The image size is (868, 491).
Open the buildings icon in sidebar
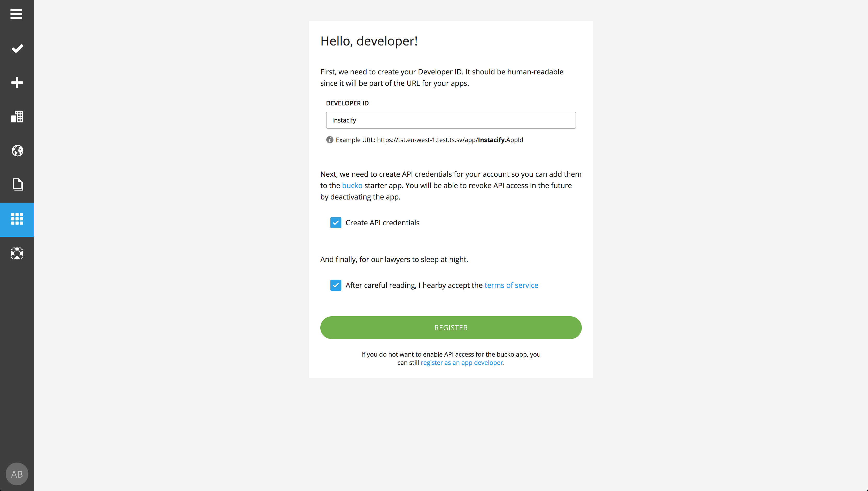click(x=17, y=117)
